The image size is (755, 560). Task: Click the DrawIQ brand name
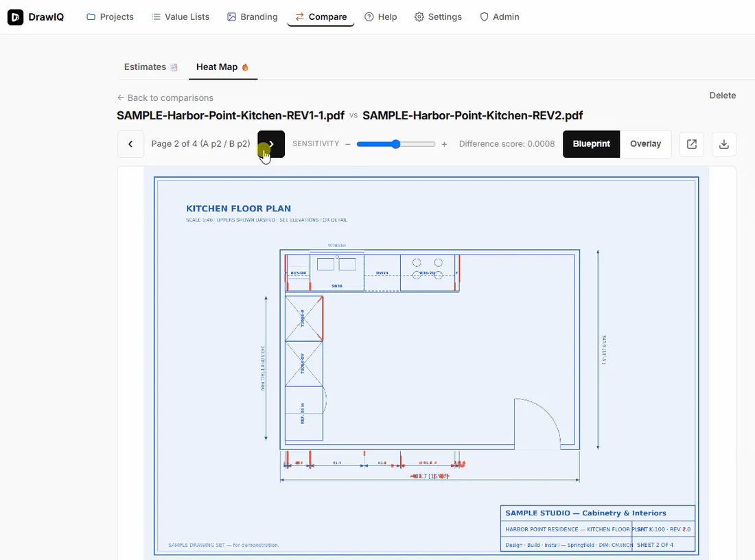[x=46, y=17]
